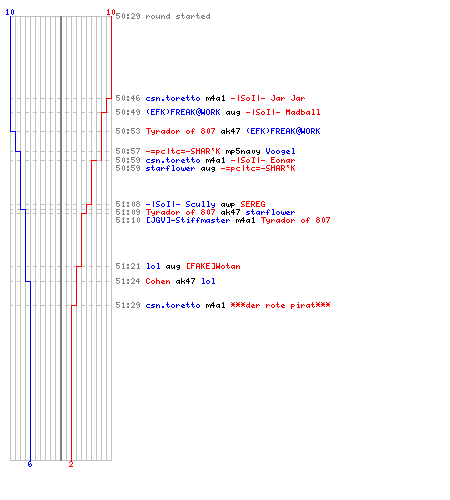Click blue team starting count 10
The width and height of the screenshot is (450, 500).
10,12
